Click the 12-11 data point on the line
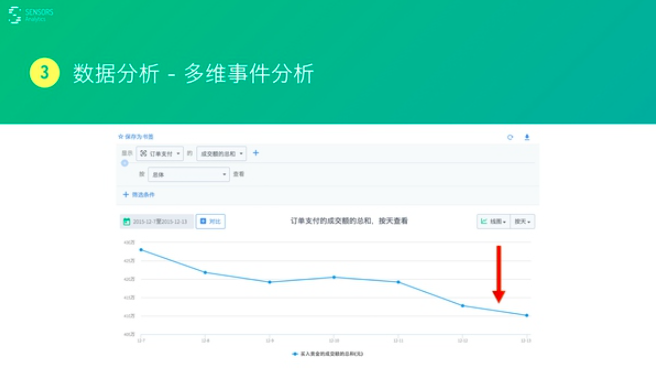Image resolution: width=656 pixels, height=370 pixels. tap(398, 282)
